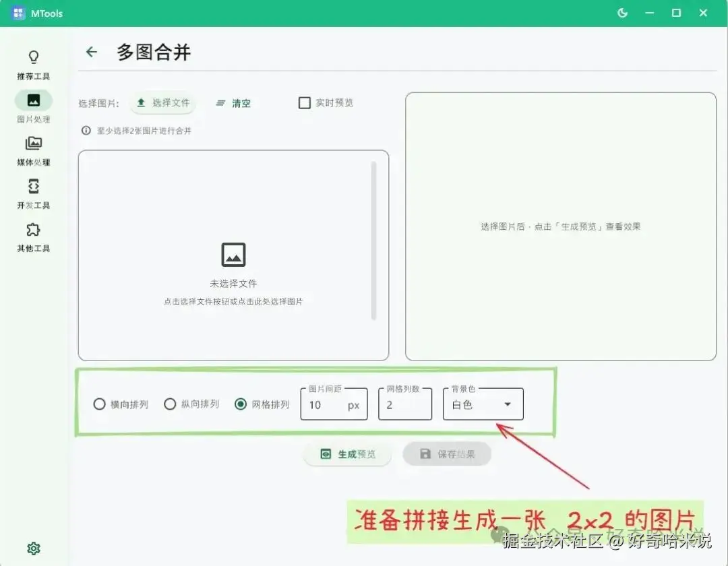Image resolution: width=728 pixels, height=566 pixels.
Task: Select the 纵向排列 radio option
Action: (x=170, y=404)
